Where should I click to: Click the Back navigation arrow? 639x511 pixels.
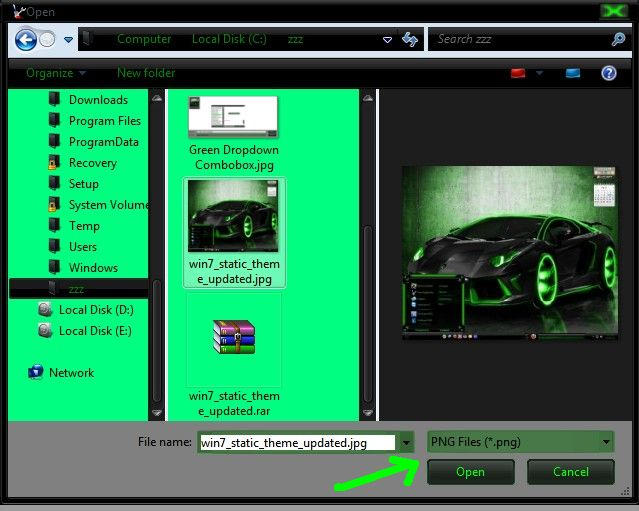pos(26,40)
